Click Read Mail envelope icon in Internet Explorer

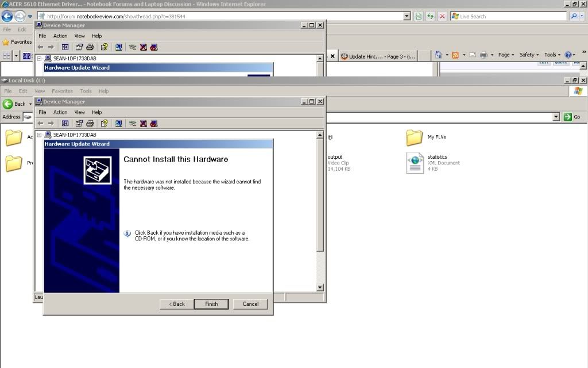[x=473, y=55]
